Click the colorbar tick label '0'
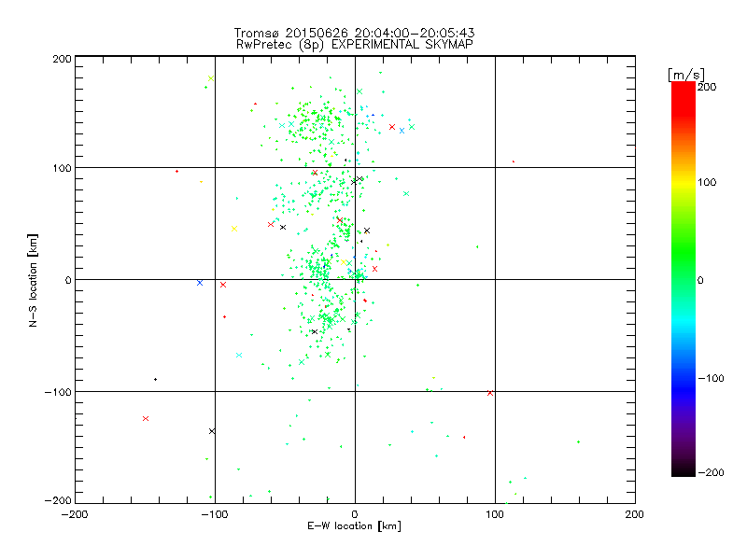Screen dimensions: 747x560 [700, 280]
